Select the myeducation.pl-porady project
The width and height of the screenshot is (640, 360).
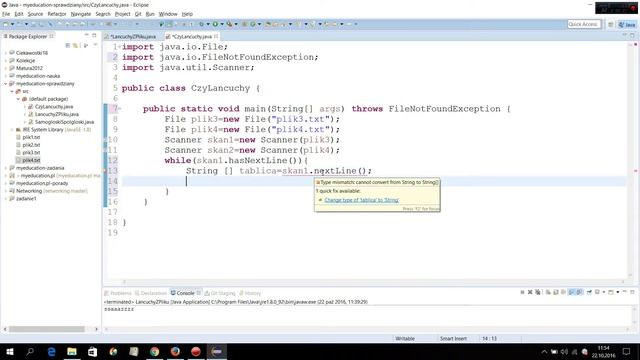click(x=42, y=183)
